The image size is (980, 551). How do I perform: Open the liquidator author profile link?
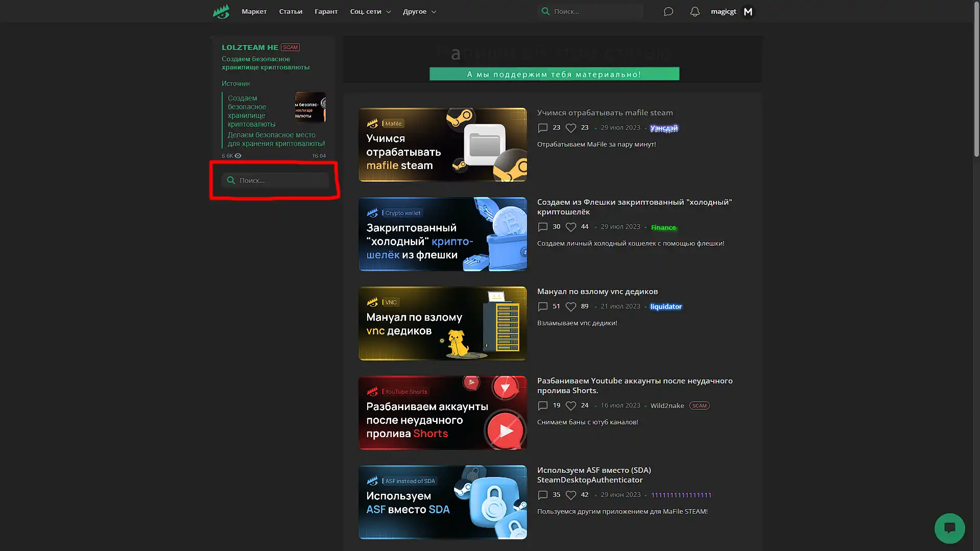pos(666,306)
